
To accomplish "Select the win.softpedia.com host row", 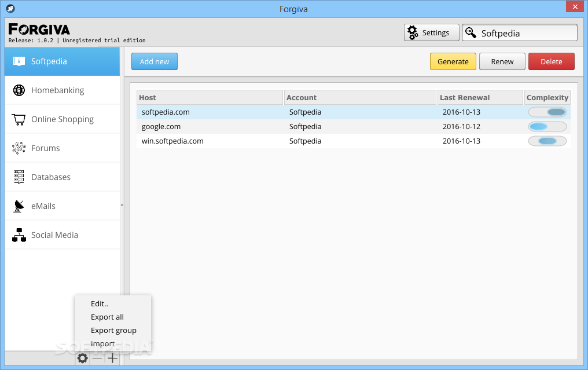I will pos(353,141).
